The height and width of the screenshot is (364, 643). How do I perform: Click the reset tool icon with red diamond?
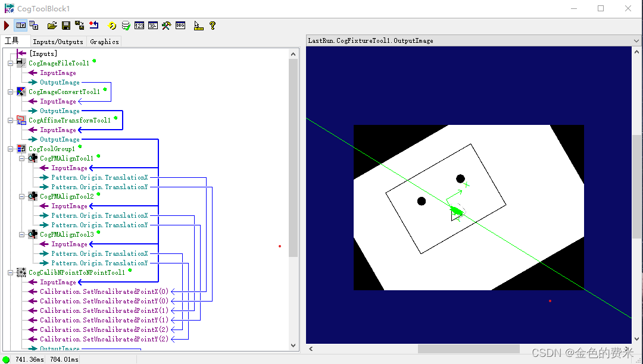point(94,26)
